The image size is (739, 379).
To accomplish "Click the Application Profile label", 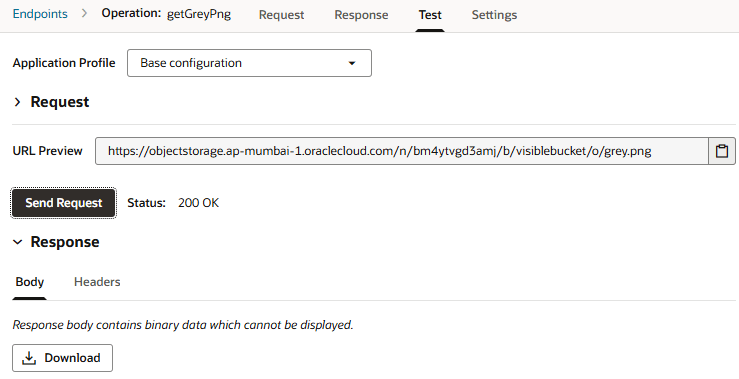I will click(x=64, y=63).
